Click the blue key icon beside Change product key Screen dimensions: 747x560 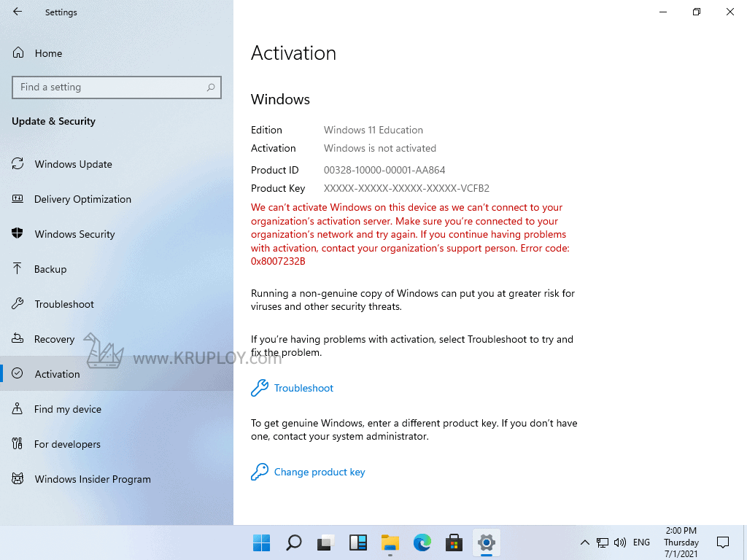click(260, 472)
